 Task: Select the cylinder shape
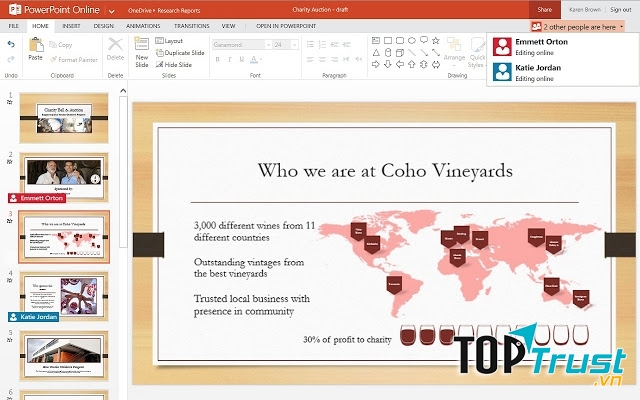(388, 53)
